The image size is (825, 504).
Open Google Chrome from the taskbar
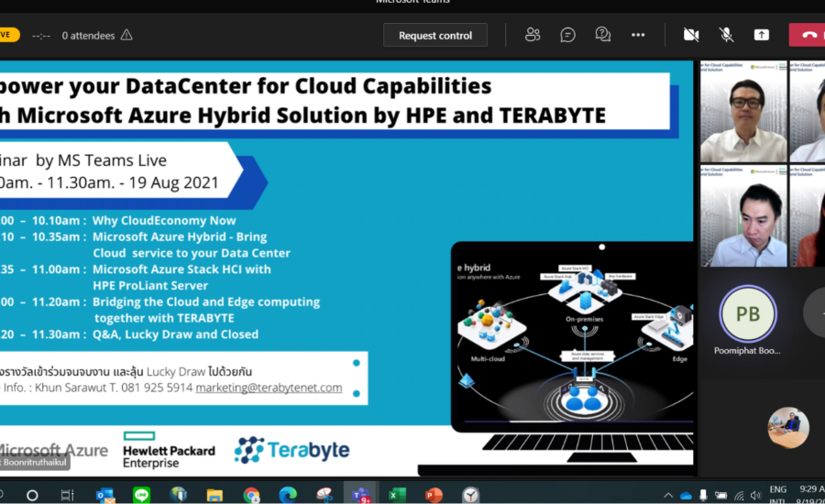click(x=251, y=495)
